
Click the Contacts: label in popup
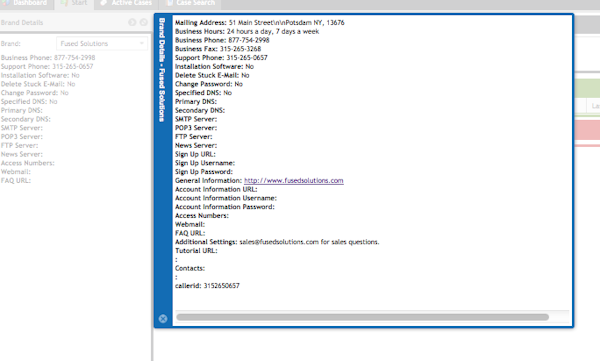pyautogui.click(x=190, y=268)
